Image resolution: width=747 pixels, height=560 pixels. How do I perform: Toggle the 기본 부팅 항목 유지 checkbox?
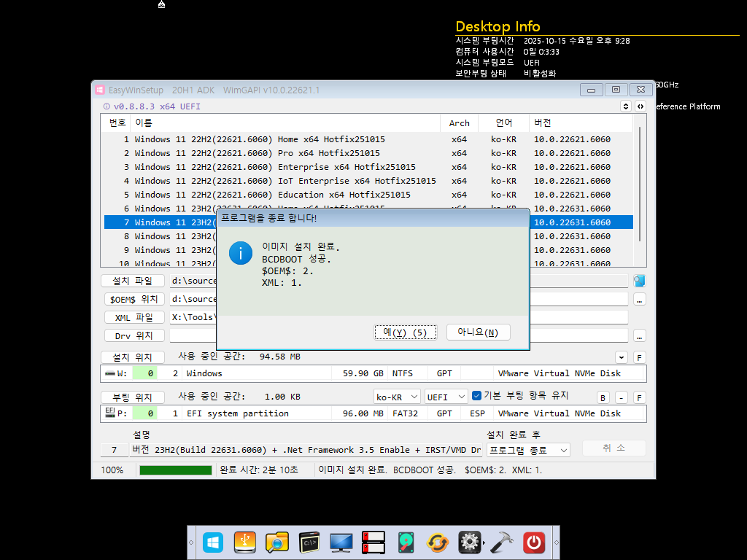click(476, 396)
